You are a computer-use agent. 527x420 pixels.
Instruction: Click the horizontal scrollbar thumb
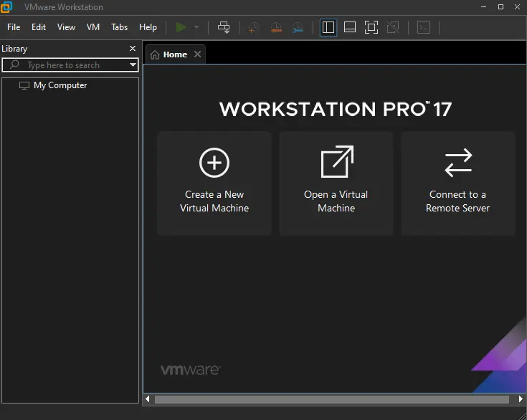pyautogui.click(x=332, y=399)
